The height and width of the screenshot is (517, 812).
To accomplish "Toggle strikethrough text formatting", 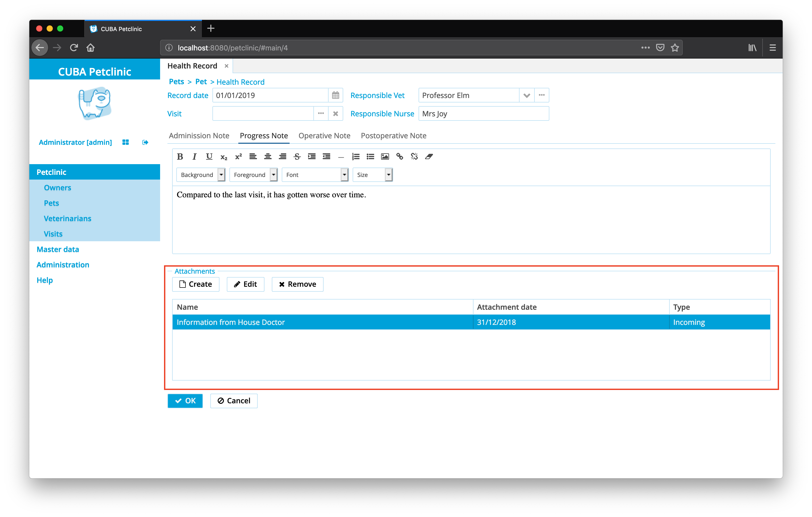I will click(x=297, y=156).
